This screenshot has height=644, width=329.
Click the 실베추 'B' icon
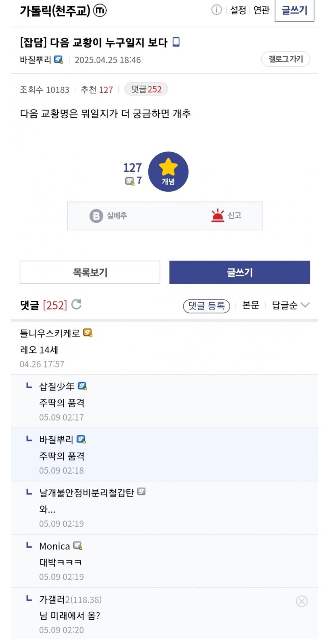tap(96, 216)
